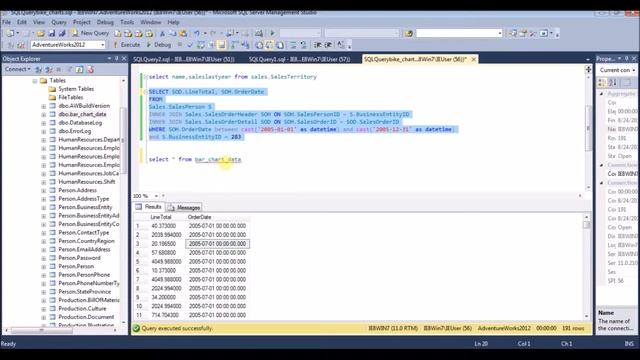Switch output to Results to Grid
The width and height of the screenshot is (640, 360).
click(269, 44)
